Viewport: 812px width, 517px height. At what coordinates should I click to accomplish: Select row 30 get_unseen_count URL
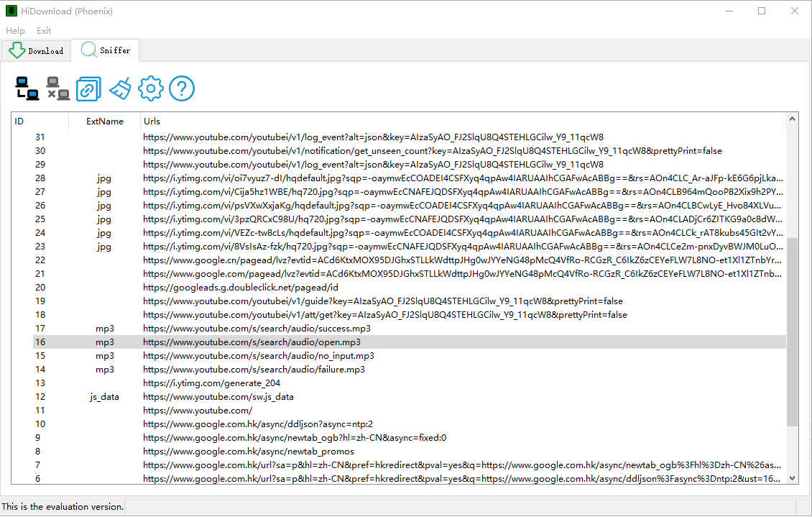(x=433, y=151)
